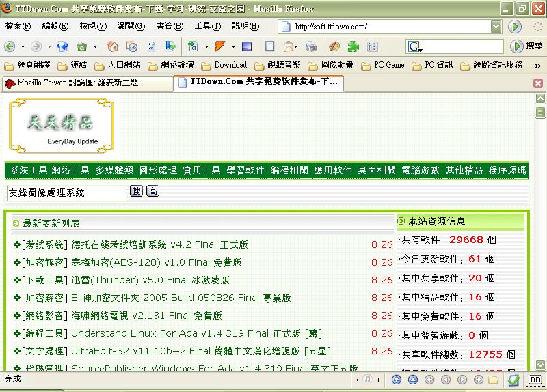Image resolution: width=547 pixels, height=392 pixels.
Task: Open themes via the paint palette icon
Action: pyautogui.click(x=334, y=46)
